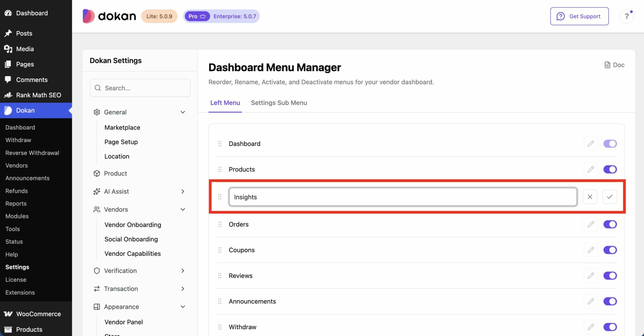Click the Get Support button
The image size is (644, 336).
(x=579, y=16)
